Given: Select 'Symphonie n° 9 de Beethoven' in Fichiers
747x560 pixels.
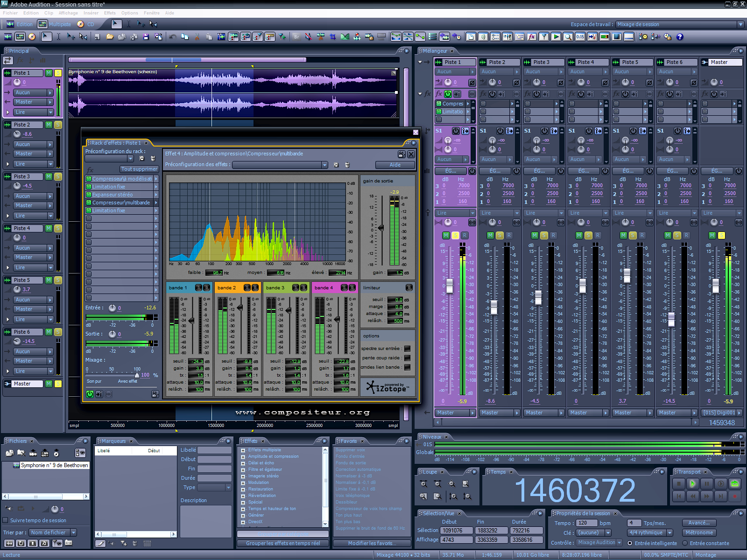Looking at the screenshot, I should 54,465.
